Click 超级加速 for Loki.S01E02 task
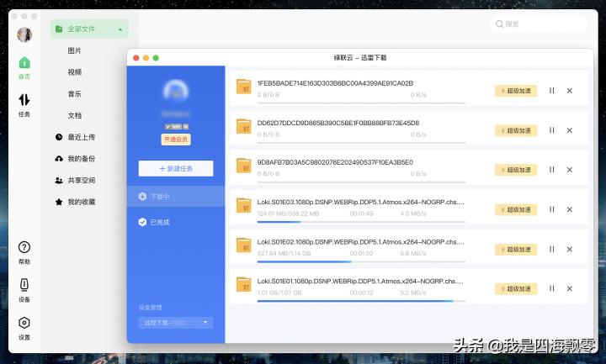Image resolution: width=606 pixels, height=364 pixels. [516, 250]
